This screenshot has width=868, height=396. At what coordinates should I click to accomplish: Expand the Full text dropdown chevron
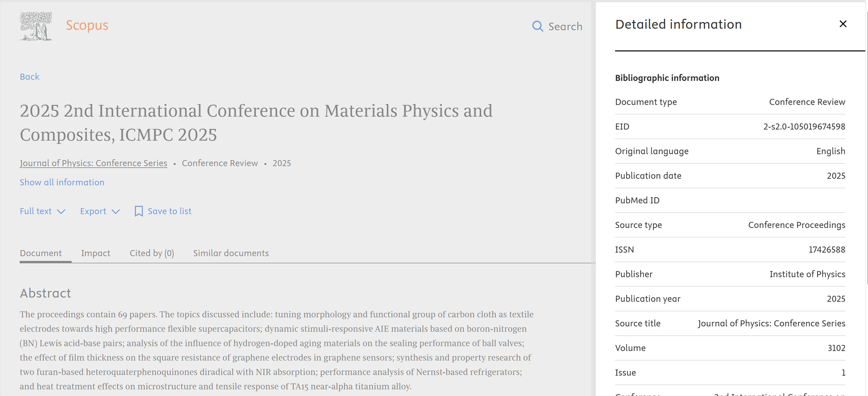pos(61,212)
